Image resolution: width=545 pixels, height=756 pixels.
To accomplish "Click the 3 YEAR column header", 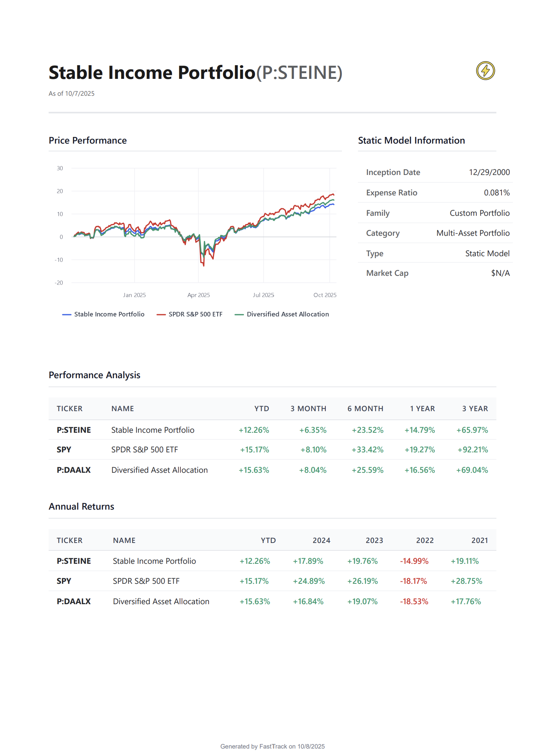I will 475,409.
